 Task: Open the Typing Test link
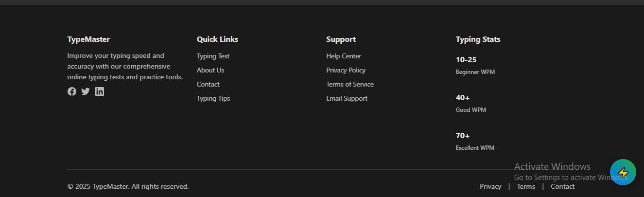pyautogui.click(x=213, y=56)
